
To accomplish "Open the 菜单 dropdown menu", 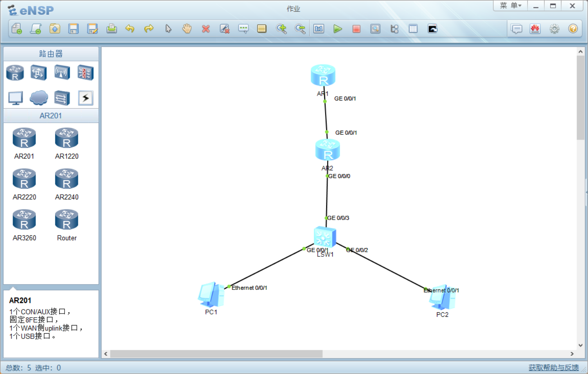I will 510,6.
